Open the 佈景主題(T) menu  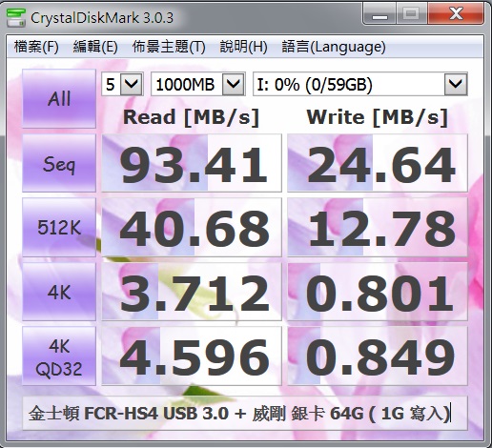click(169, 47)
